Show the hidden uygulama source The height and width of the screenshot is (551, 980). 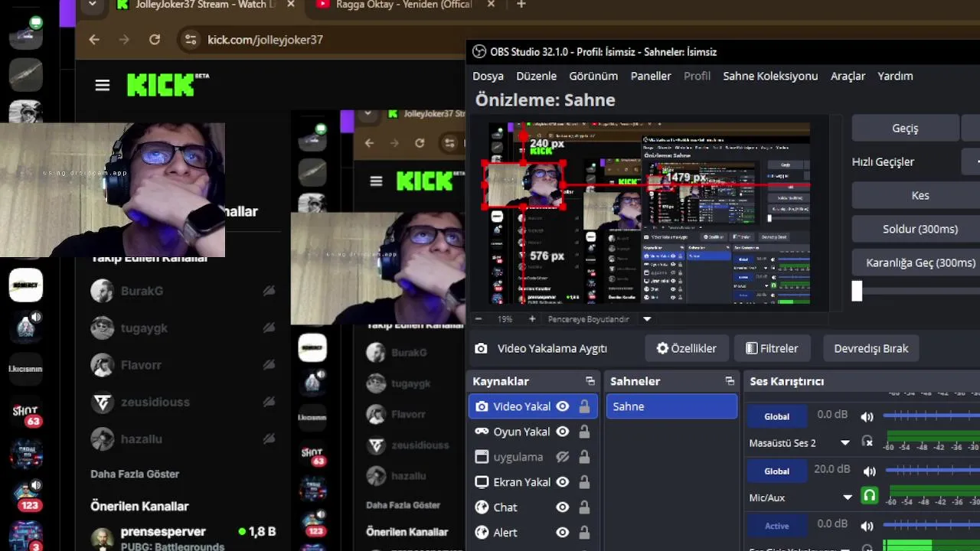[x=563, y=457]
